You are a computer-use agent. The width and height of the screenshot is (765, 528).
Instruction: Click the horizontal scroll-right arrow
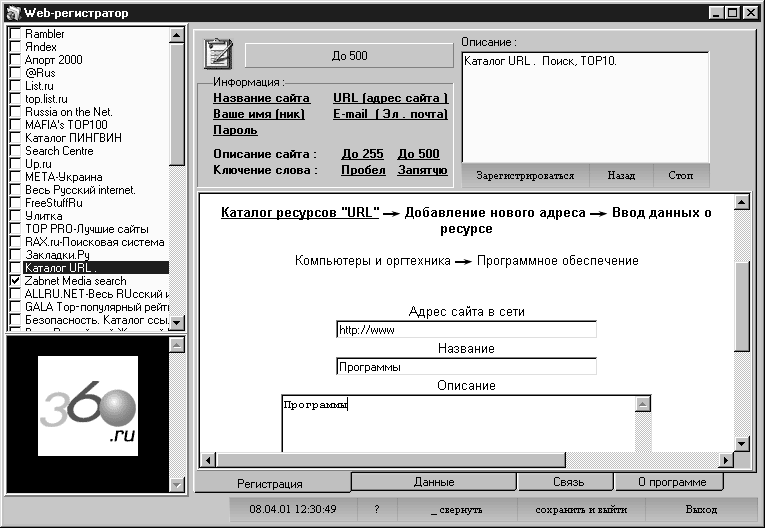726,459
